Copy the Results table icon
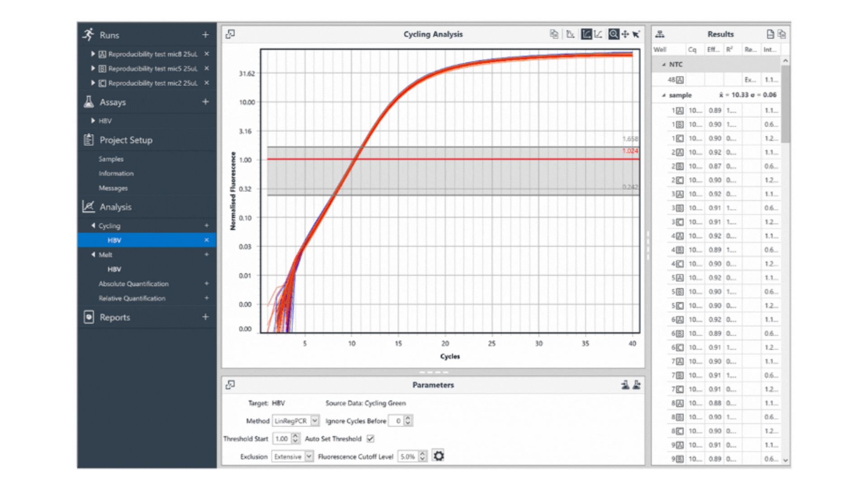 point(782,34)
